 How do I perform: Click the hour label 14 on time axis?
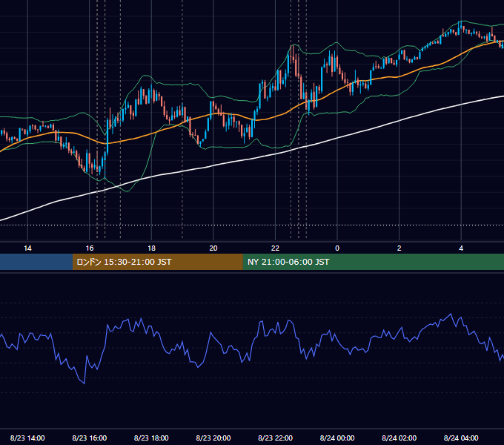[27, 248]
